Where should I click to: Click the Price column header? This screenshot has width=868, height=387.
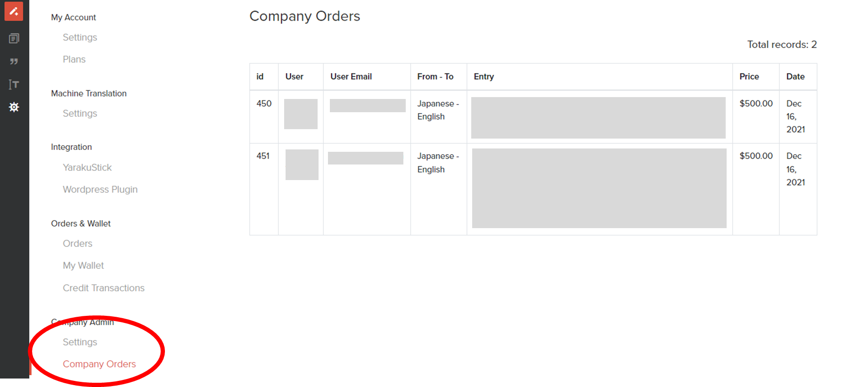[749, 76]
